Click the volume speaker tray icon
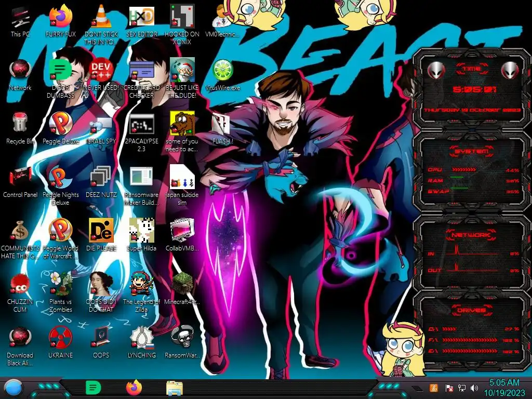The image size is (532, 399). [474, 388]
